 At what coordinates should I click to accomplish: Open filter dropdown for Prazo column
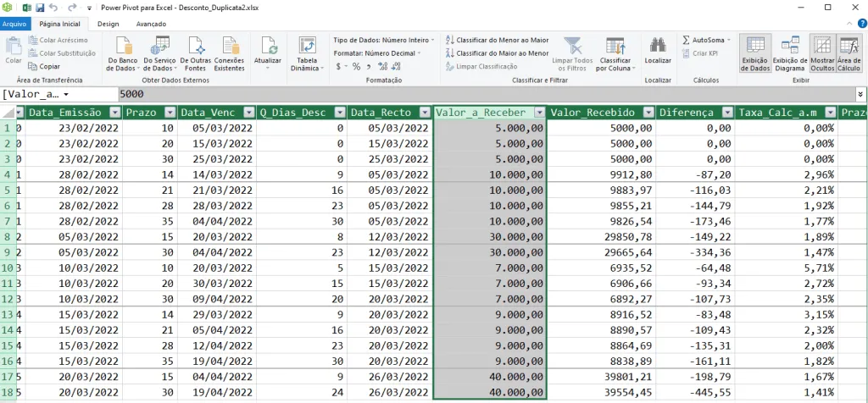(170, 113)
